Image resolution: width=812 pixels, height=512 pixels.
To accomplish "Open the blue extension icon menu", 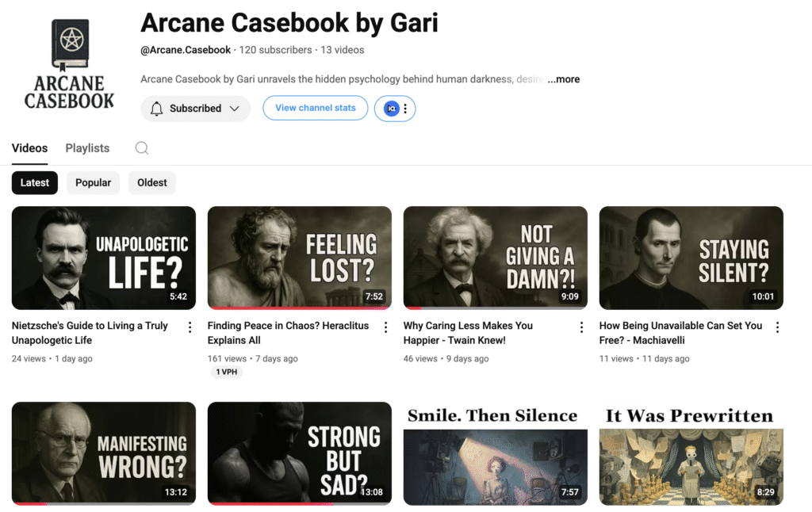I will (395, 109).
